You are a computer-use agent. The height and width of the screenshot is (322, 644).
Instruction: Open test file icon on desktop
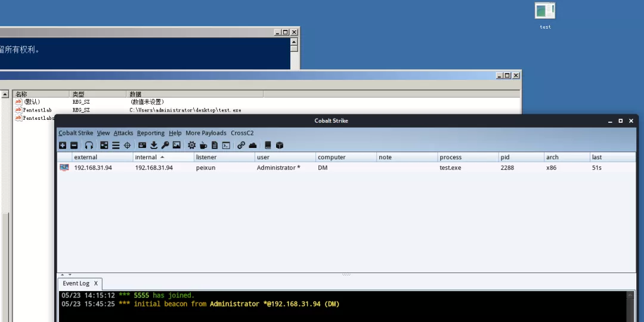click(x=545, y=11)
